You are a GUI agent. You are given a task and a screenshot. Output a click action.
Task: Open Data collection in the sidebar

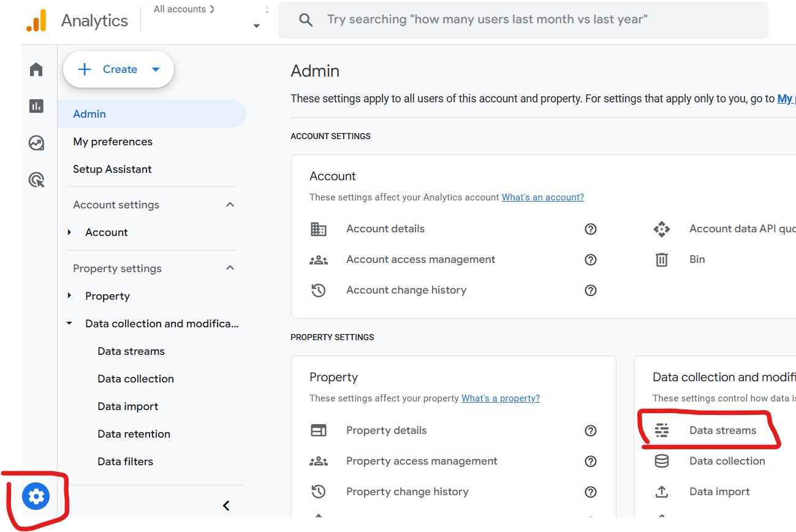point(135,379)
